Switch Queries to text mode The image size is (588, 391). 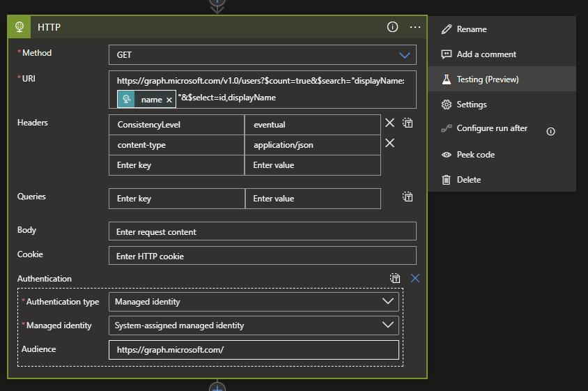click(x=408, y=197)
